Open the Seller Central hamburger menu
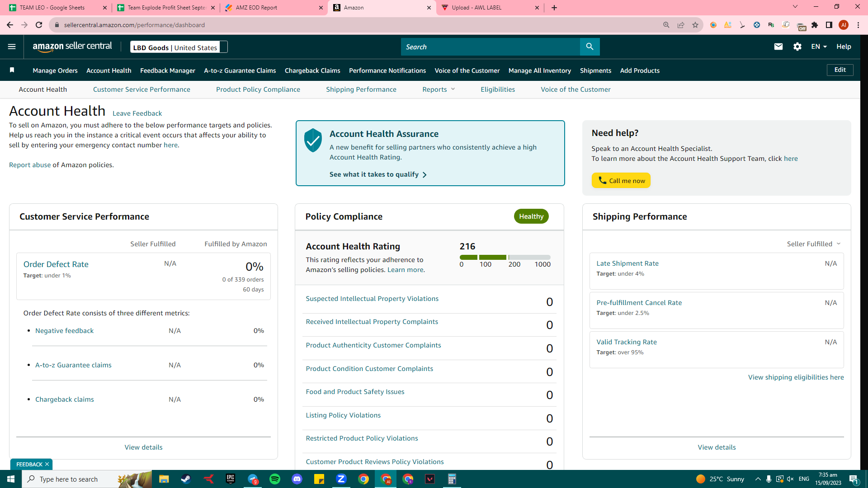Viewport: 868px width, 488px height. click(12, 47)
